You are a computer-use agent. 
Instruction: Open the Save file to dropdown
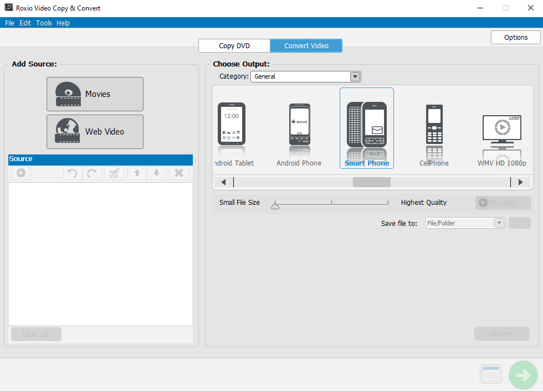465,223
